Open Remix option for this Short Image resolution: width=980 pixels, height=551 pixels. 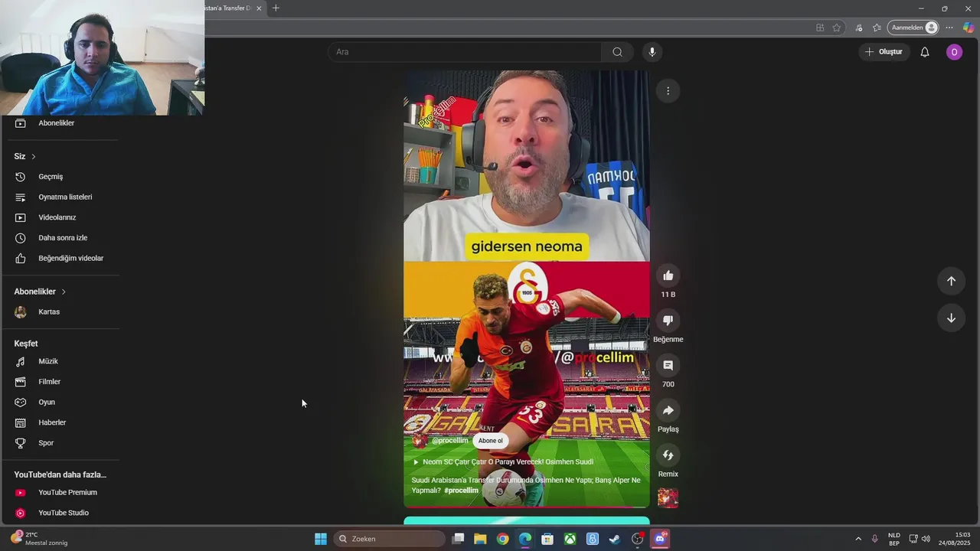pos(668,455)
